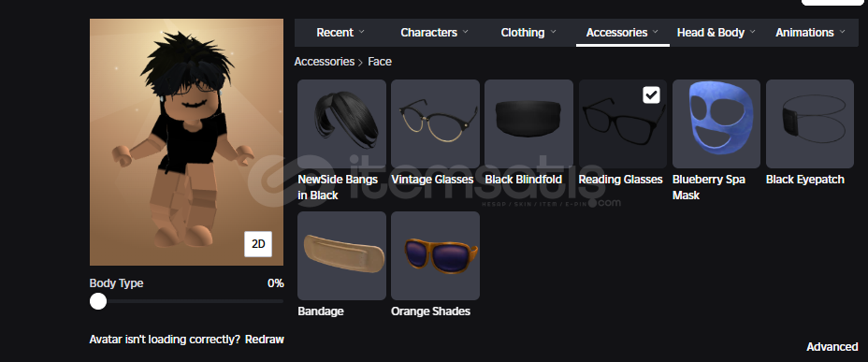Select the NewSide Bangs in Black item
868x362 pixels.
pyautogui.click(x=341, y=123)
